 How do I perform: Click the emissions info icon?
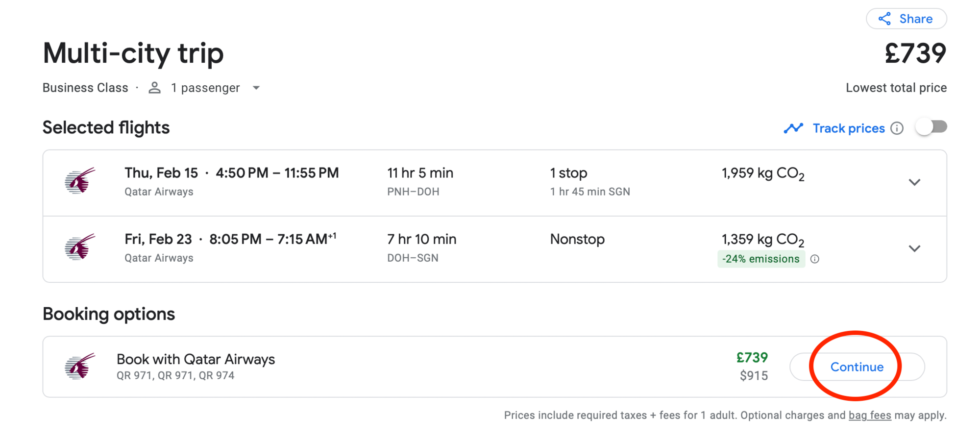coord(815,259)
